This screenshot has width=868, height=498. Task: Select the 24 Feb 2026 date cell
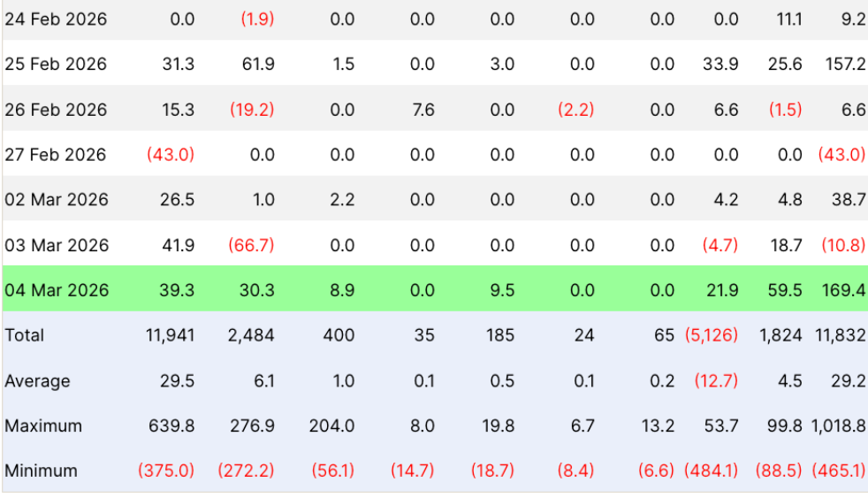56,19
